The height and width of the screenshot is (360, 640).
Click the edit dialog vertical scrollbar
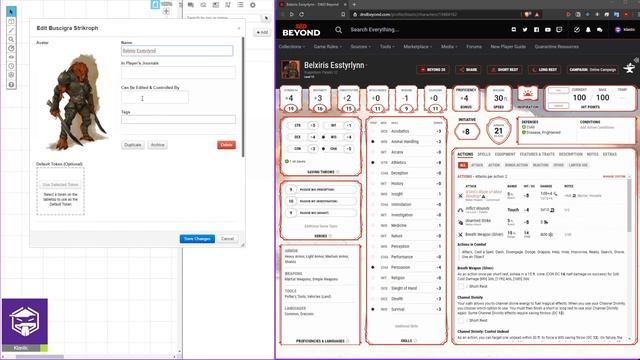click(243, 97)
